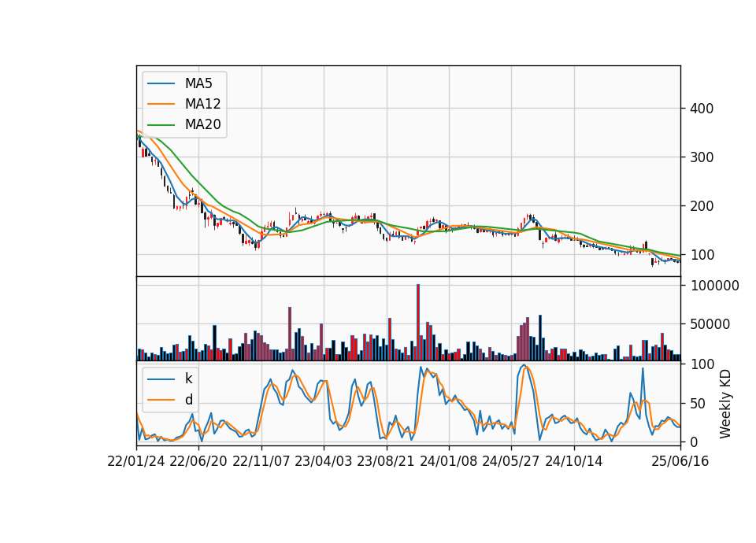Click the 25/06/16 date label

point(680,461)
